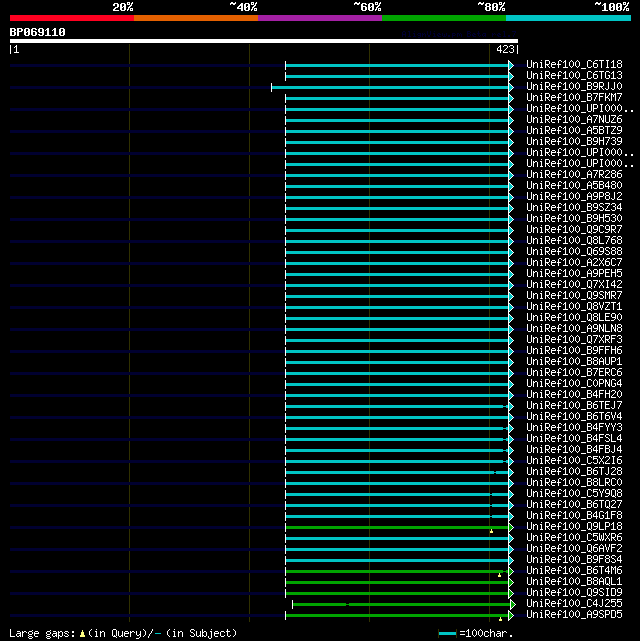Select the UniRef100_B8AQL1 label
Screen dimensions: 640x641
click(574, 582)
